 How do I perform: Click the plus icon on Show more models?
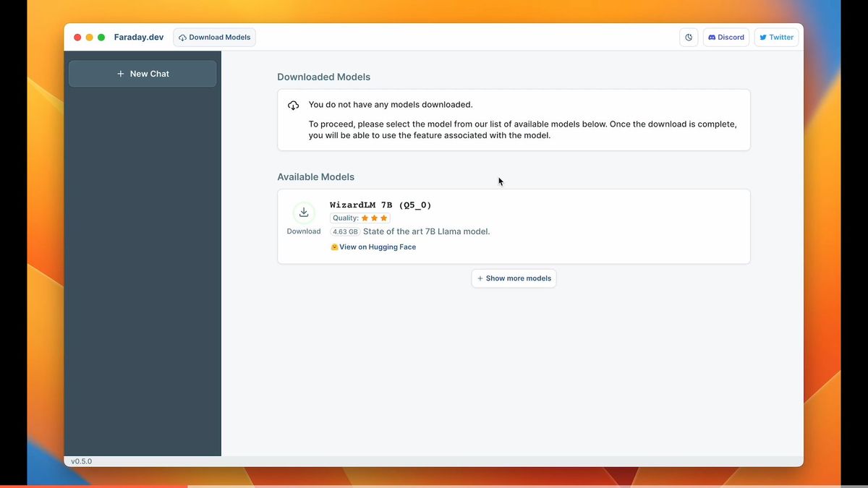tap(480, 278)
